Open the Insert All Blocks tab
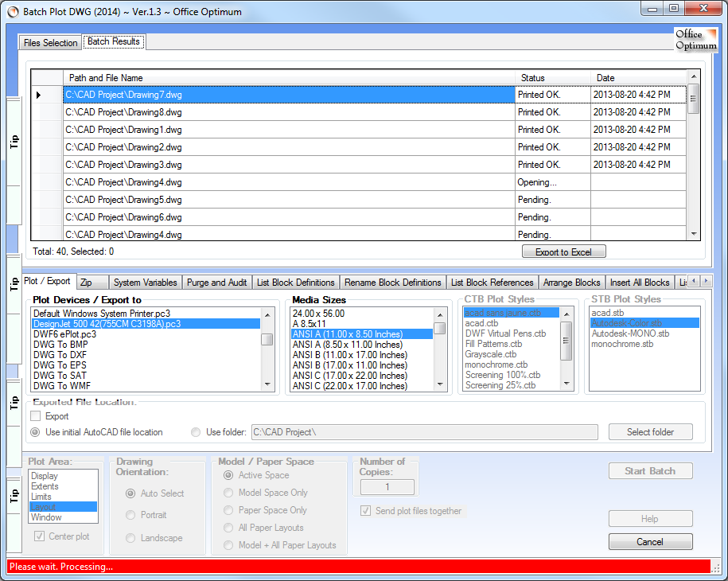Screen dimensions: 728x581 pos(640,283)
